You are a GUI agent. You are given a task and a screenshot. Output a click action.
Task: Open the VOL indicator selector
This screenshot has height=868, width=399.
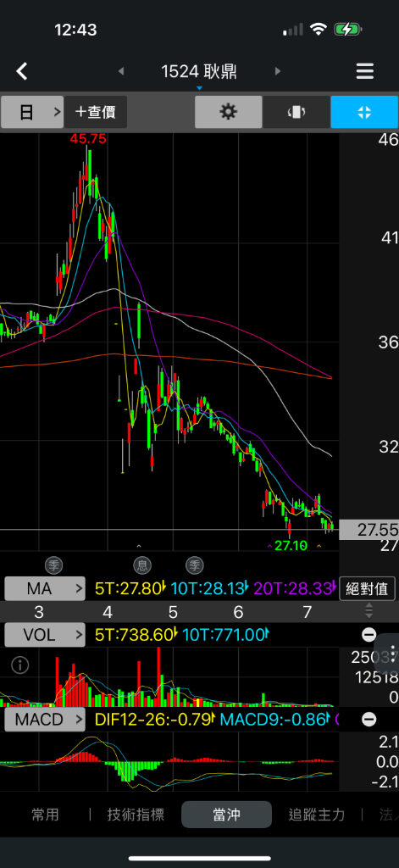45,635
